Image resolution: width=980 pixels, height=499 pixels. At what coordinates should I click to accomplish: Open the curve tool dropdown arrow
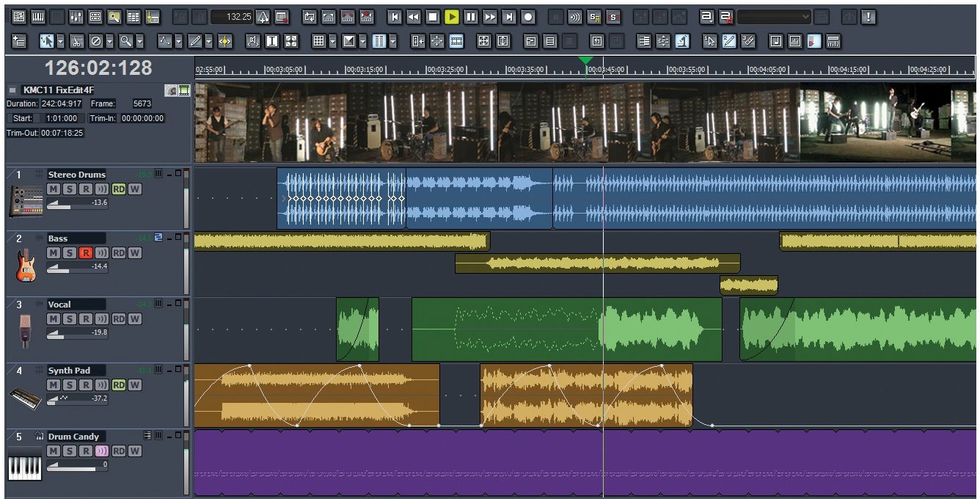(x=178, y=41)
